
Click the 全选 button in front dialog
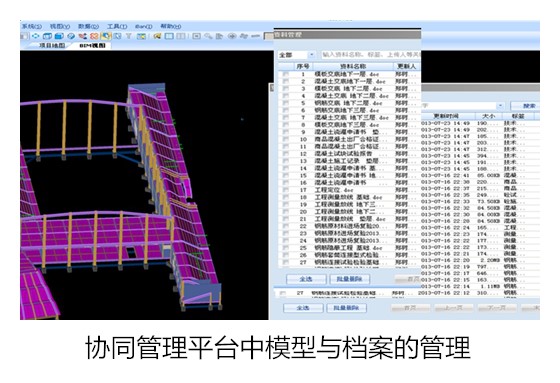[x=306, y=279]
